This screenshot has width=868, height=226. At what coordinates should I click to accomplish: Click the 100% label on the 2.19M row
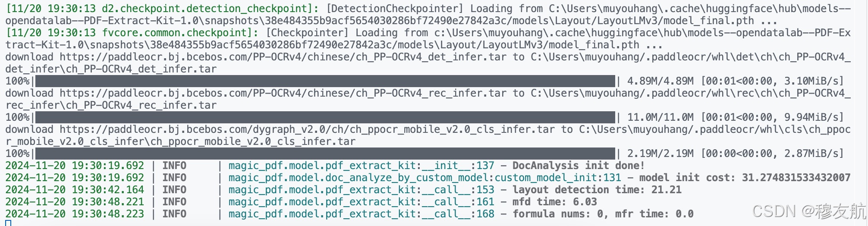point(17,154)
